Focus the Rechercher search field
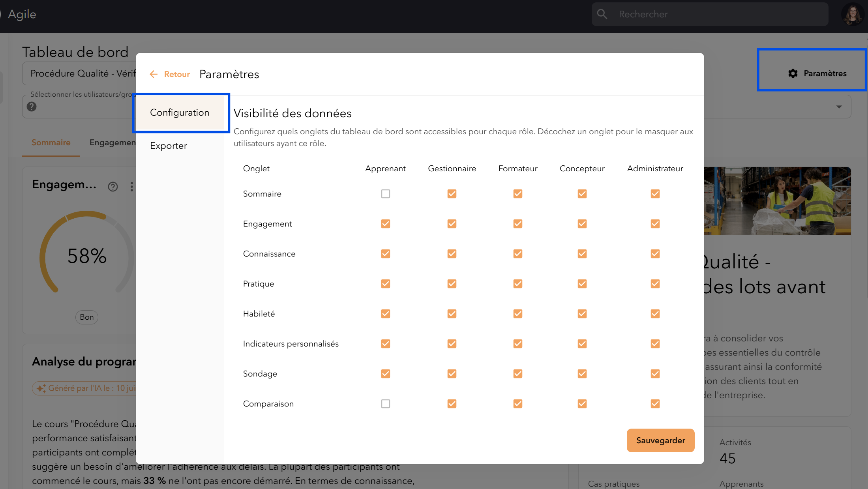Image resolution: width=868 pixels, height=489 pixels. [x=710, y=14]
